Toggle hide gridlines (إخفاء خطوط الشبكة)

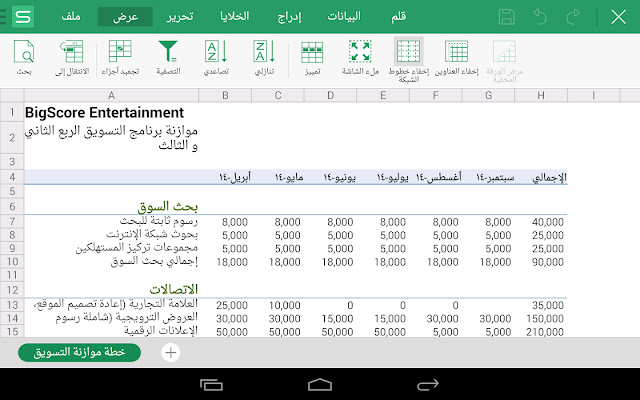[x=409, y=60]
